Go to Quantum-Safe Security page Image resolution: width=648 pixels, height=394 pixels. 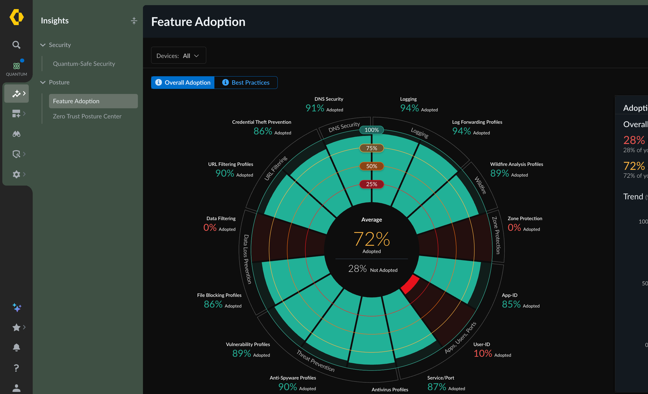tap(84, 64)
